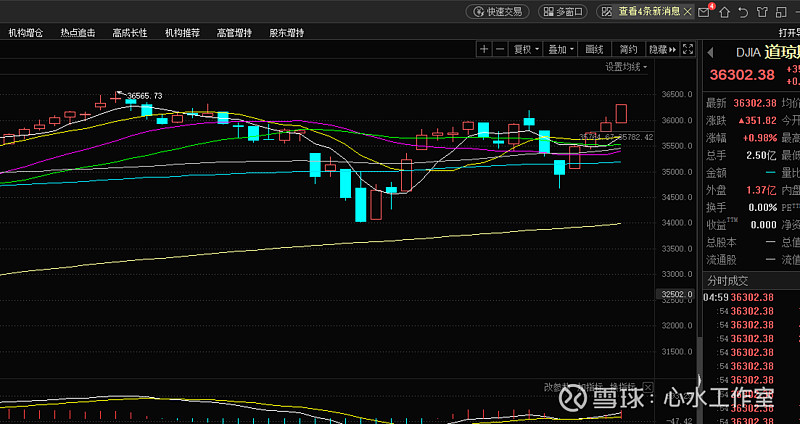Click the 换手 0.00% value
800x424 pixels.
pos(763,207)
